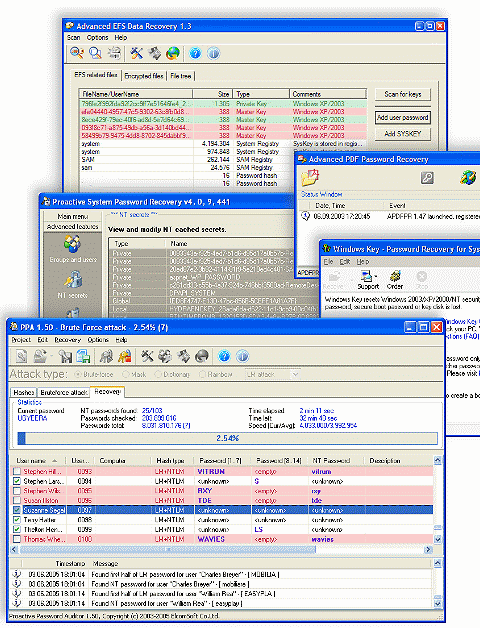
Task: Select the Dictionary attack type radio
Action: (x=158, y=374)
